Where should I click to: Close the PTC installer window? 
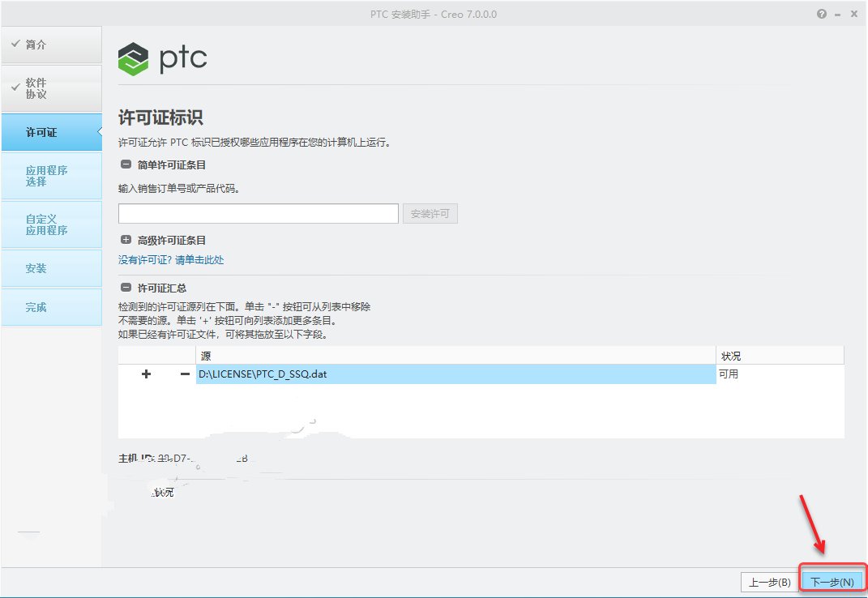(x=854, y=15)
